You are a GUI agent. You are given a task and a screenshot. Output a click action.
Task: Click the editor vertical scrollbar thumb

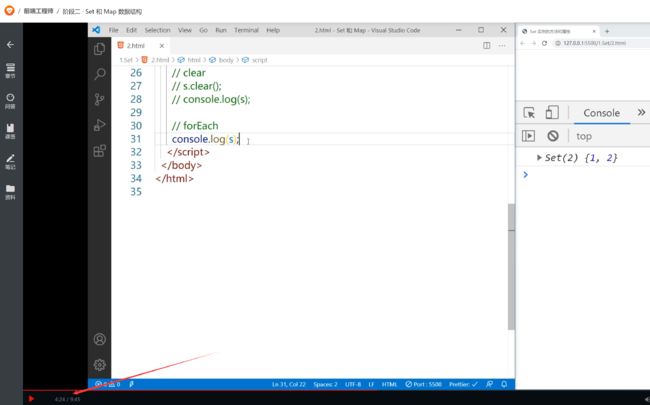(x=512, y=267)
